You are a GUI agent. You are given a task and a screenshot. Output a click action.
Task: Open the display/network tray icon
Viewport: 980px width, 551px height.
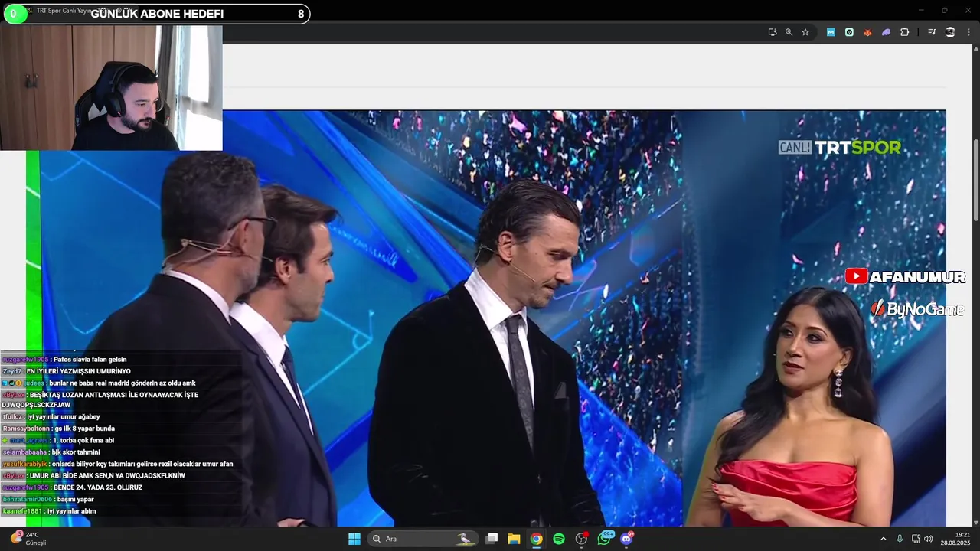point(916,539)
